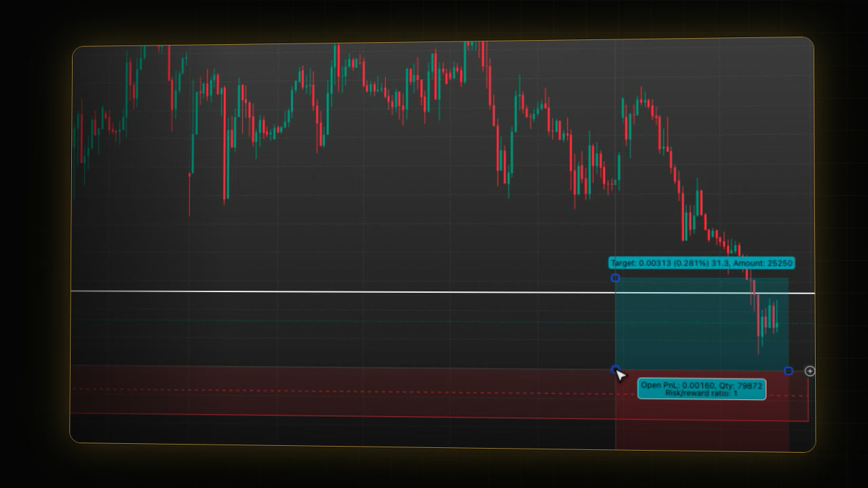
Task: Click the "Target: 0.00313 (0.281%)" label
Action: coord(701,263)
